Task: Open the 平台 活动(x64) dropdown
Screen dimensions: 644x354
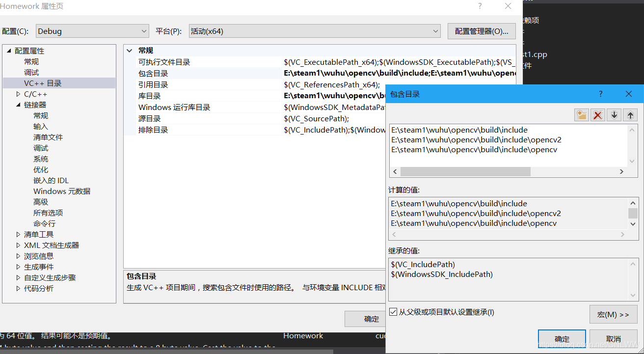Action: tap(315, 31)
